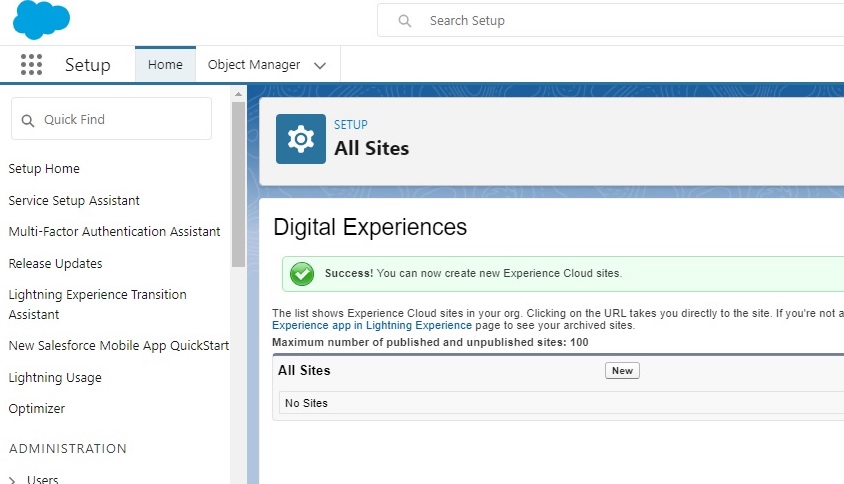Viewport: 844px width, 484px height.
Task: Click the 'Maximum number of published and unpublished sites: 100' text
Action: coord(430,342)
